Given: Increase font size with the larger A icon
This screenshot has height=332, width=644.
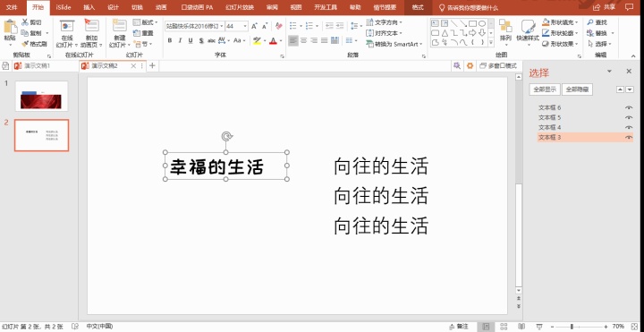Looking at the screenshot, I should (x=254, y=26).
